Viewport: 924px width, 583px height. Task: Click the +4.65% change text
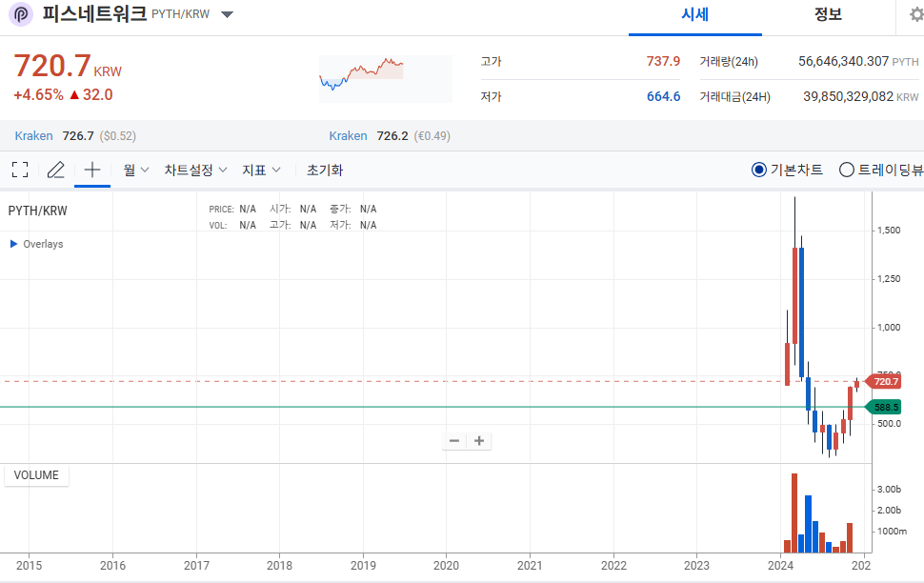pyautogui.click(x=38, y=95)
